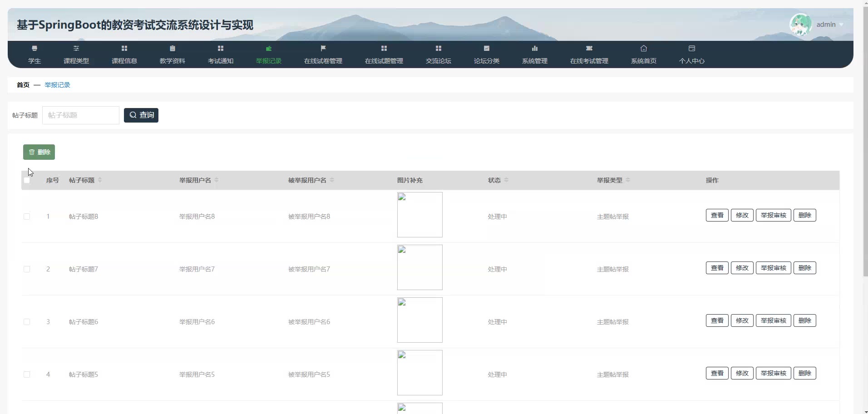
Task: Click the 个人中心 window icon
Action: (x=692, y=48)
